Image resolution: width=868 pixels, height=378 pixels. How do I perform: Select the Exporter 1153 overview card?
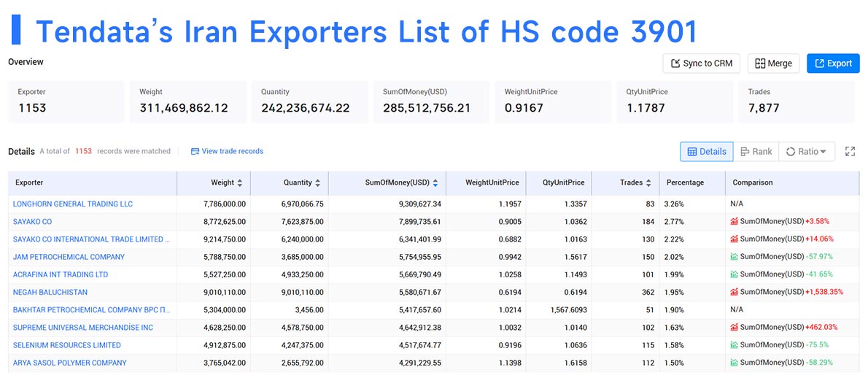tap(66, 102)
